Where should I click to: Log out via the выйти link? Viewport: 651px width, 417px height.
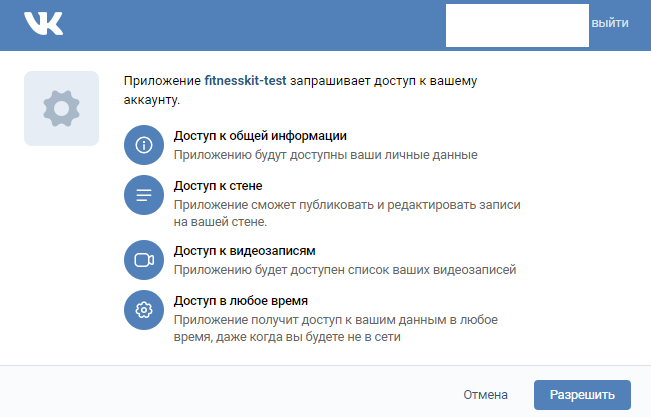click(610, 23)
